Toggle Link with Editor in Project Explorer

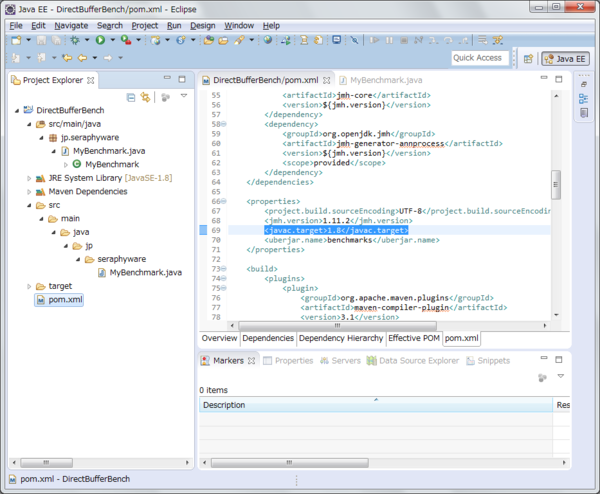tap(145, 97)
